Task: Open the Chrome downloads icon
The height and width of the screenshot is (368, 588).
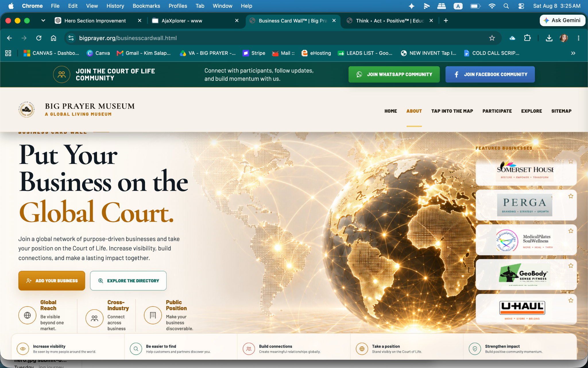Action: pos(549,38)
